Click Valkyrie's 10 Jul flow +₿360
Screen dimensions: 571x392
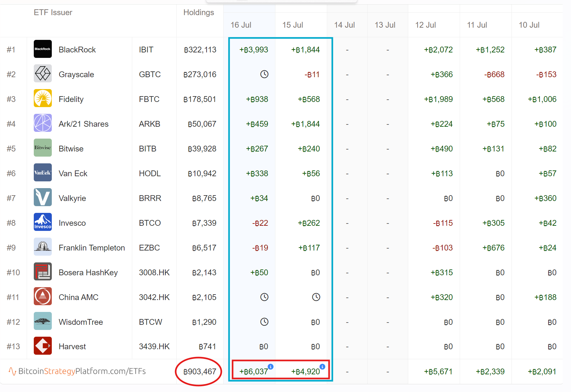click(x=545, y=198)
